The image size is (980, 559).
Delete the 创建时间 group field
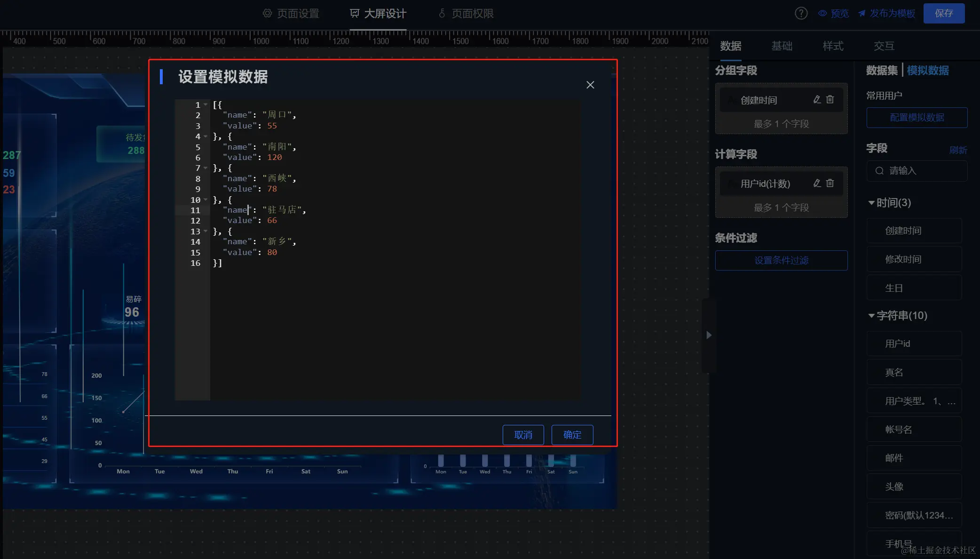(830, 99)
